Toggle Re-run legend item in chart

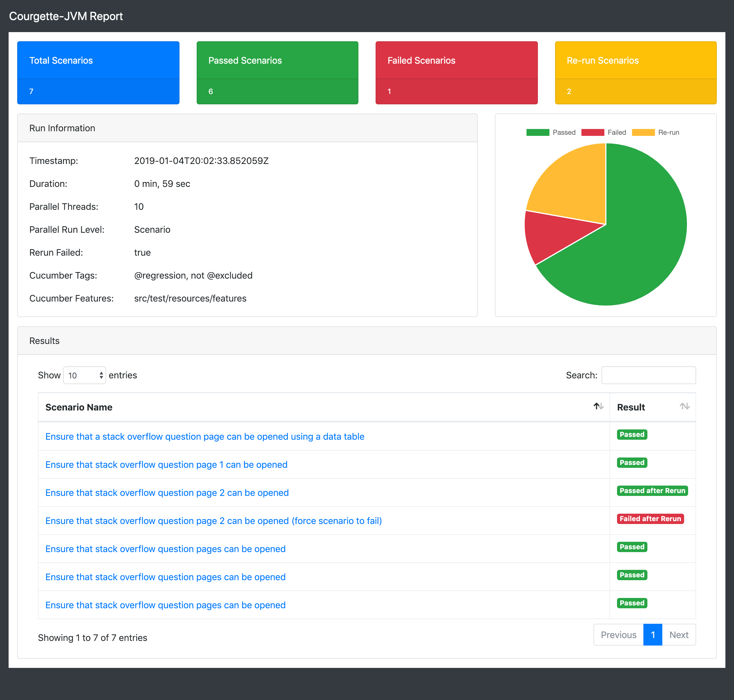click(655, 132)
